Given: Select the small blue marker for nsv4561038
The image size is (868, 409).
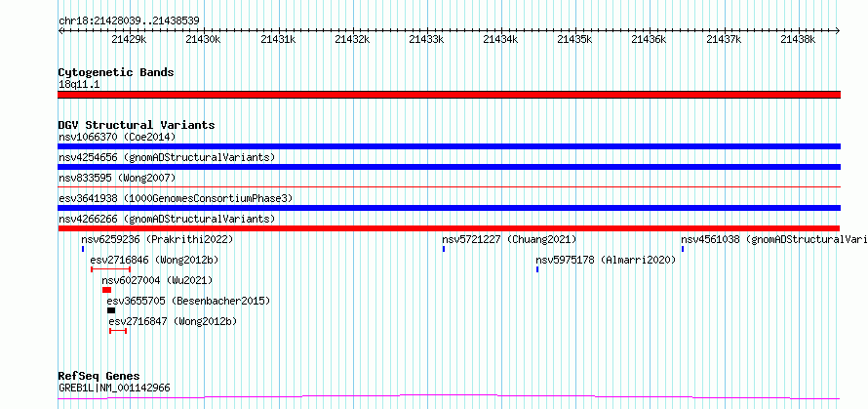Looking at the screenshot, I should tap(683, 249).
